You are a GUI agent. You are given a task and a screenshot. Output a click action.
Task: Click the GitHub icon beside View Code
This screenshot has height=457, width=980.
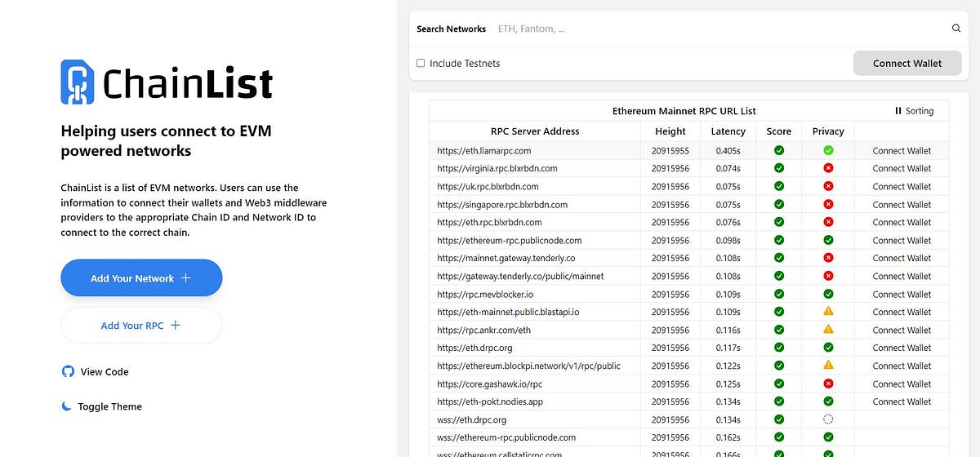coord(68,371)
